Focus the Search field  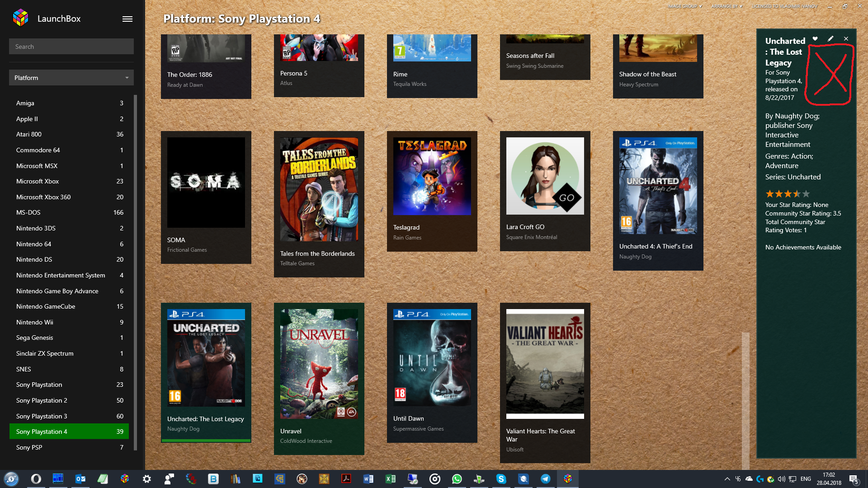click(71, 47)
